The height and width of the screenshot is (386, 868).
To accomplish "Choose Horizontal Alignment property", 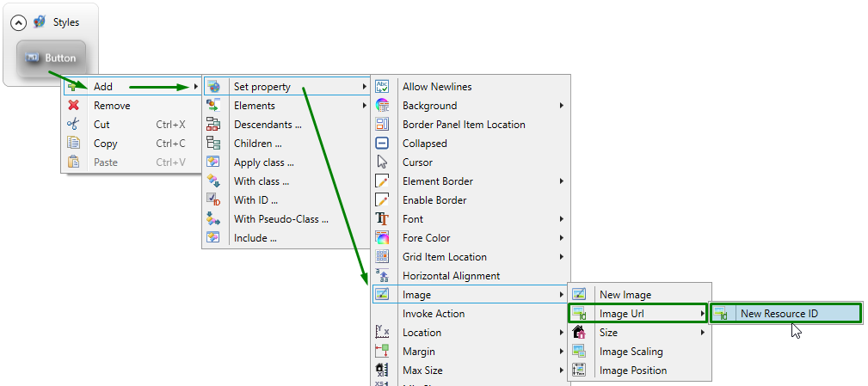I will click(451, 276).
